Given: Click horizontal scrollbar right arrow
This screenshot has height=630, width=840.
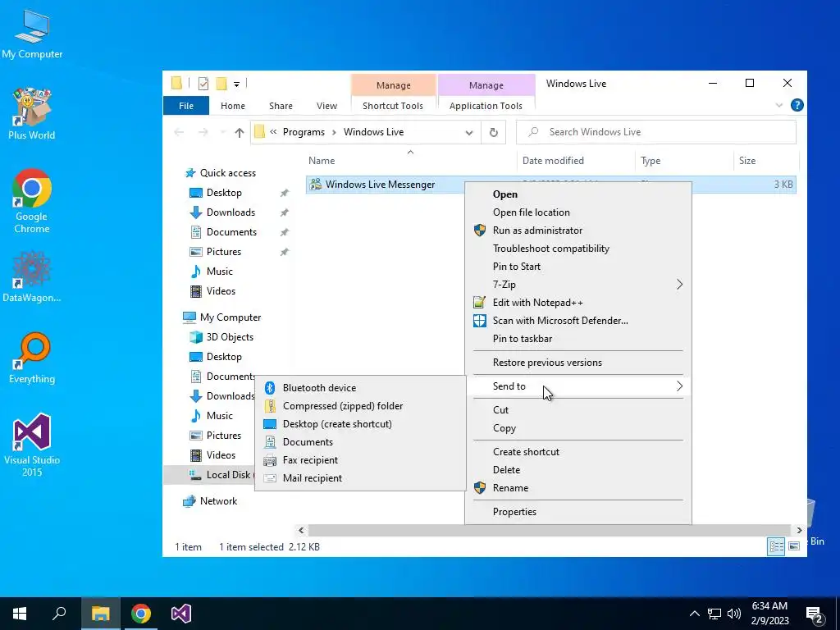Looking at the screenshot, I should (x=799, y=530).
